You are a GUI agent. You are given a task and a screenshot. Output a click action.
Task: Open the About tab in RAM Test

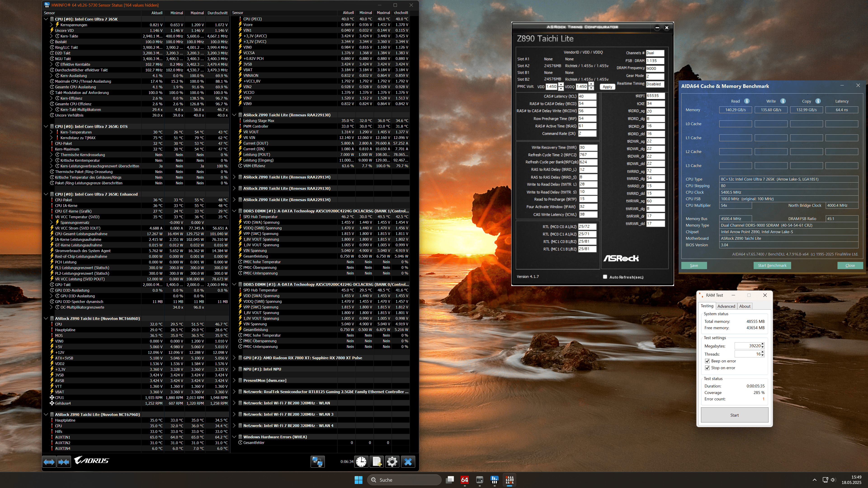[x=744, y=306]
